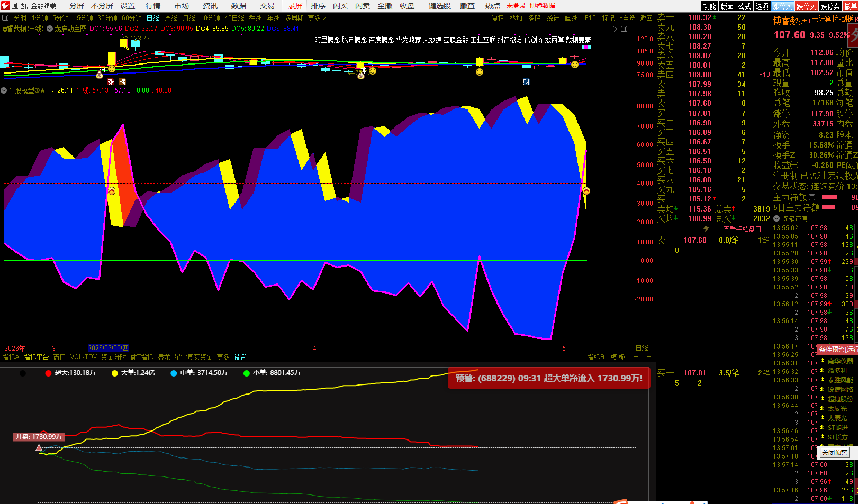Click the lightning icon above 查看千档盘口
The image size is (858, 504).
click(x=706, y=228)
